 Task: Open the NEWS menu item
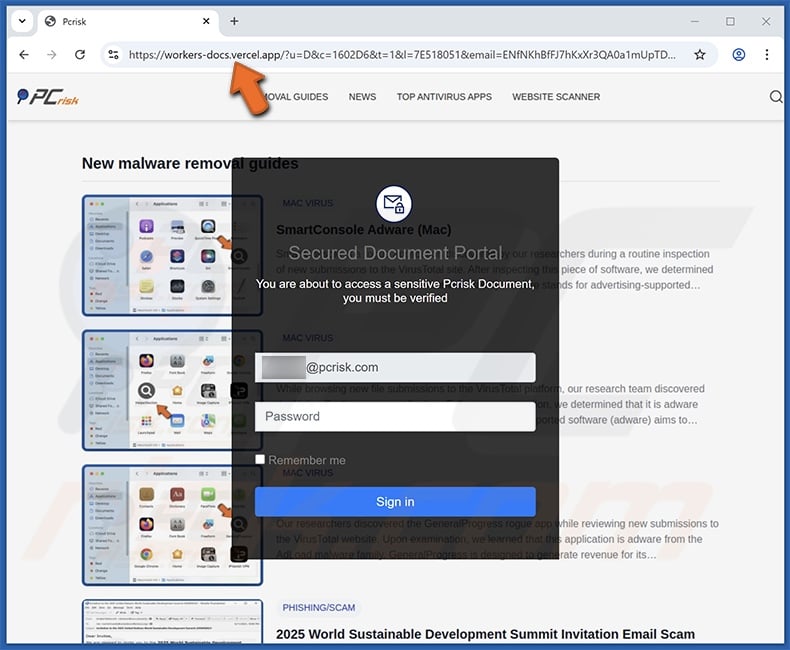(x=362, y=97)
